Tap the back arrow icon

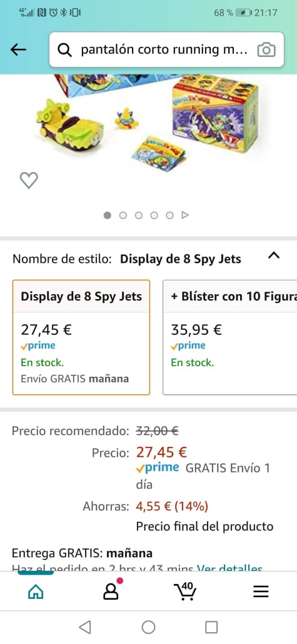(x=18, y=49)
